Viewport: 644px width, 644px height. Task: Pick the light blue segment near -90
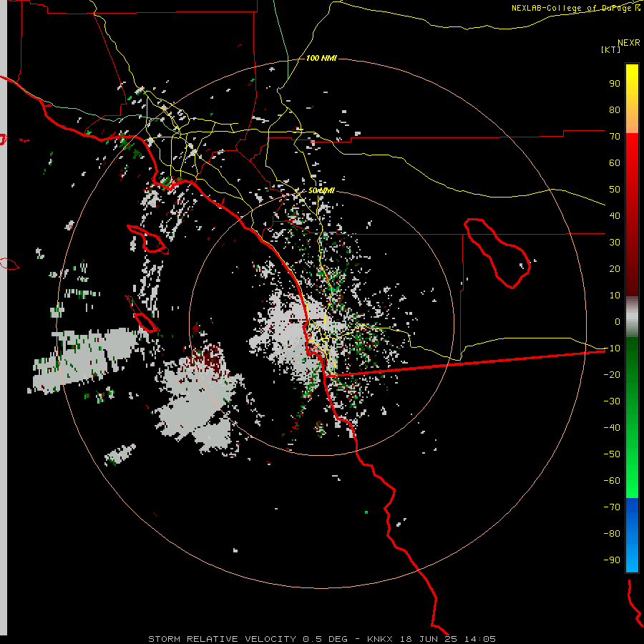pyautogui.click(x=632, y=559)
